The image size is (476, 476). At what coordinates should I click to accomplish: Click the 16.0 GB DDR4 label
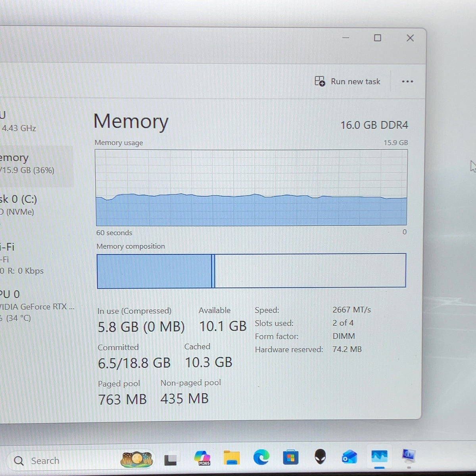[x=374, y=125]
